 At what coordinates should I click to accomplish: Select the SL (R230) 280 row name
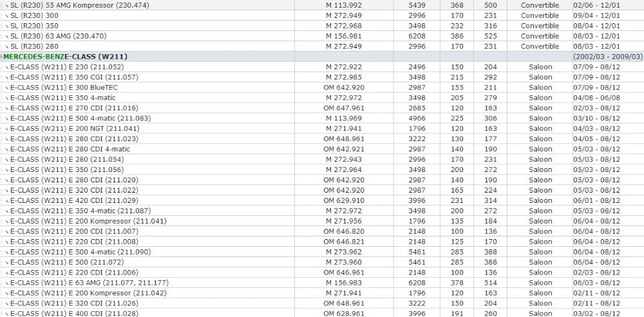click(x=35, y=46)
